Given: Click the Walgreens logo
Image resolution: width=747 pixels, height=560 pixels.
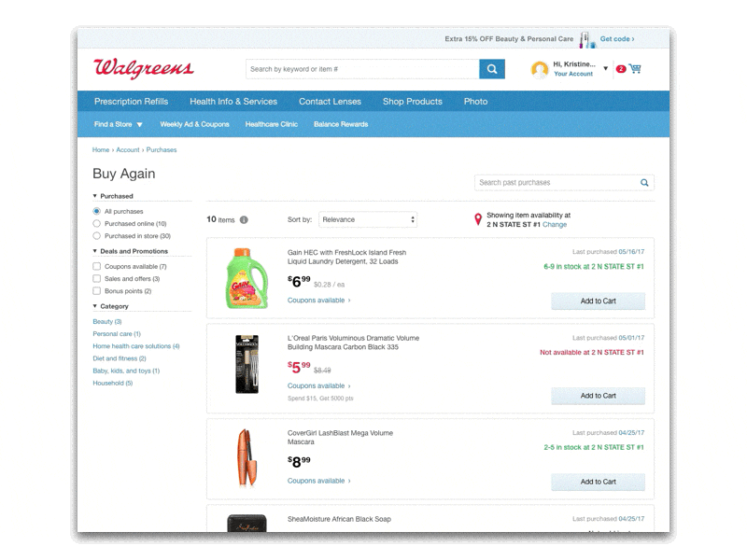Looking at the screenshot, I should pos(144,68).
